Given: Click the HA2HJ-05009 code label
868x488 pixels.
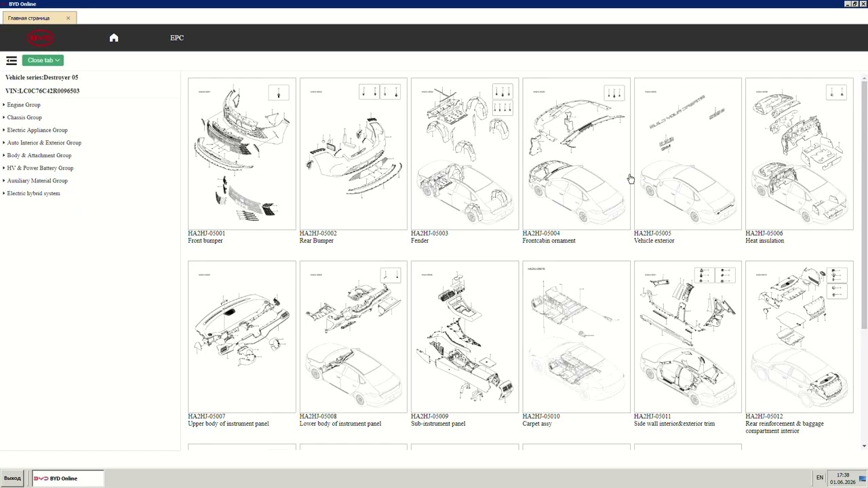Looking at the screenshot, I should pos(429,416).
